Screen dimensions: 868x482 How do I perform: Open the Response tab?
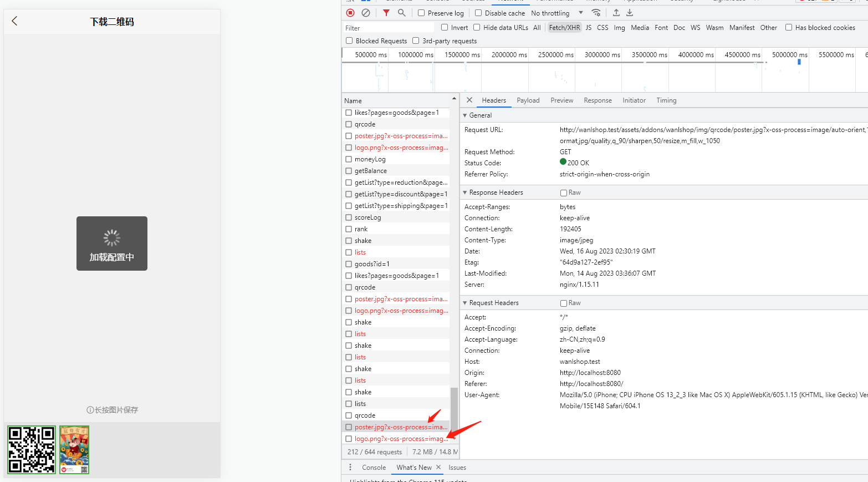pyautogui.click(x=598, y=100)
